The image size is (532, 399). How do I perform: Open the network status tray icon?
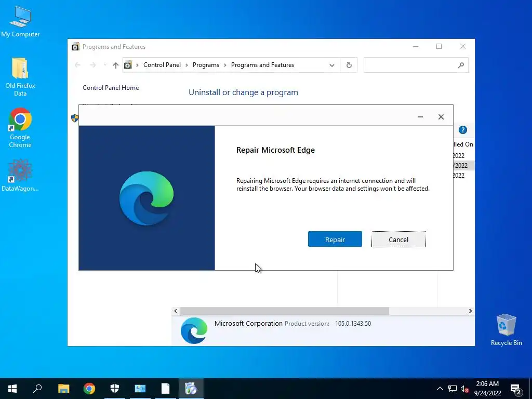pos(453,389)
